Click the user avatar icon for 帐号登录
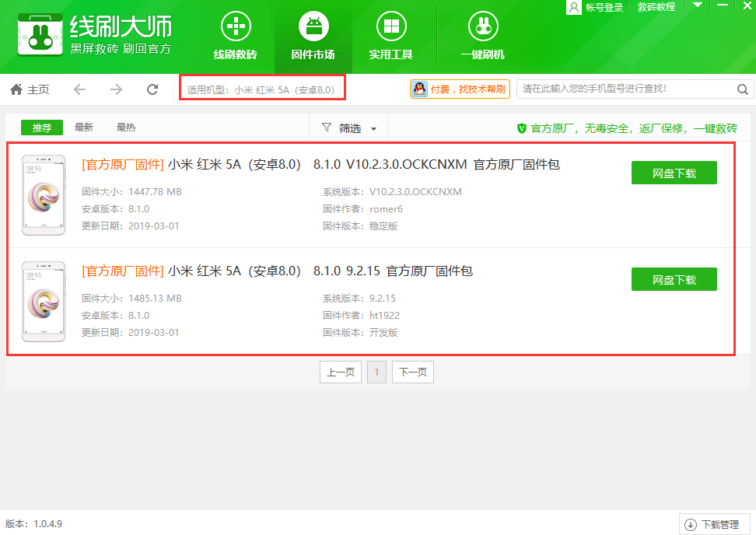The image size is (756, 535). 574,7
